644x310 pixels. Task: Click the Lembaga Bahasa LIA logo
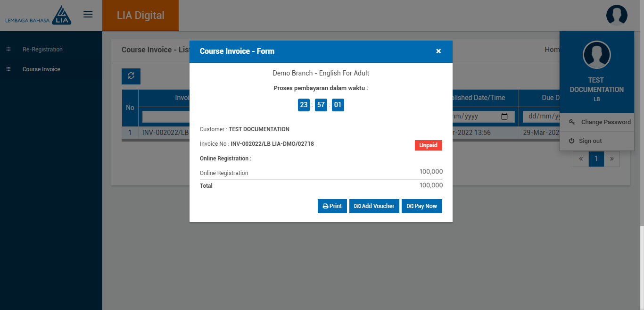click(x=38, y=15)
